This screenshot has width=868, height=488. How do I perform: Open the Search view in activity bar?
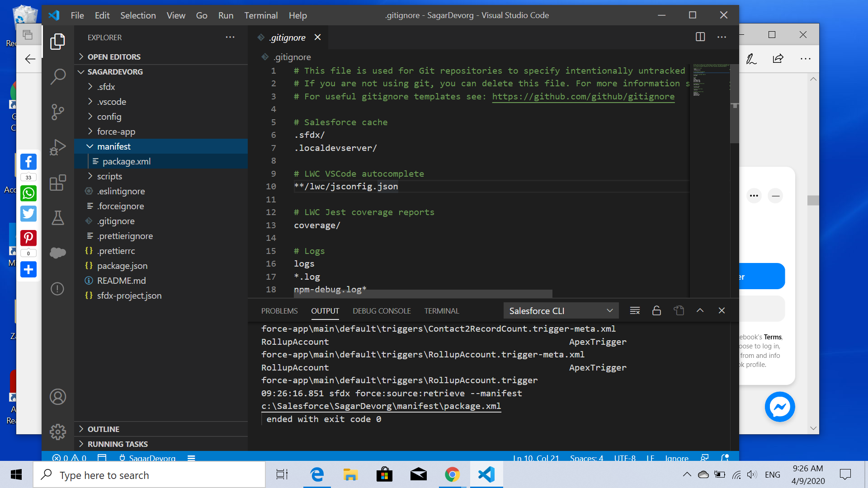tap(57, 76)
